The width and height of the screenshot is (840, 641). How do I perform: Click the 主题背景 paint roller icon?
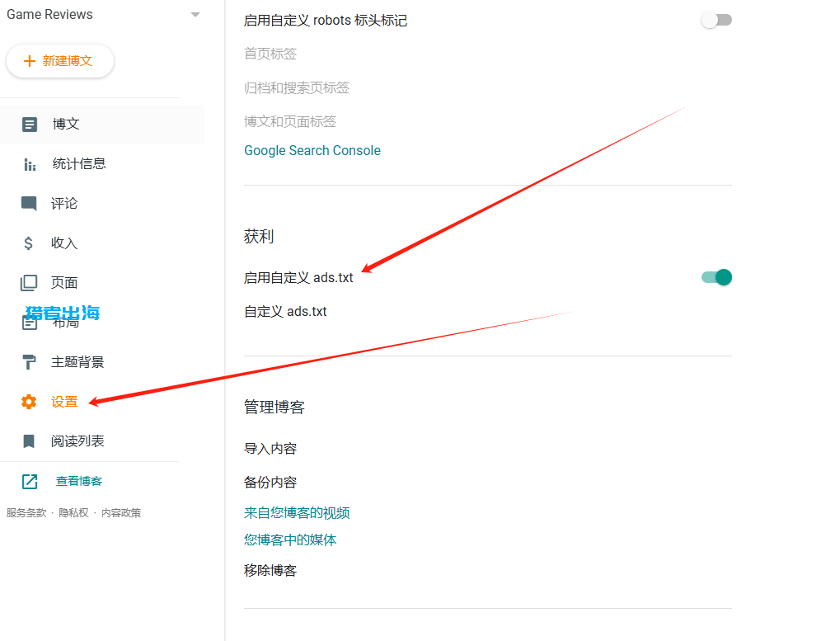point(29,362)
